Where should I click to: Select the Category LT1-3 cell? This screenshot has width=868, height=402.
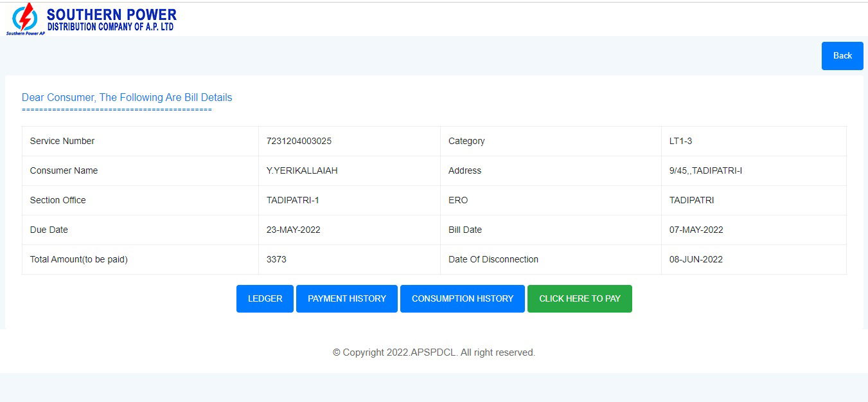point(680,141)
